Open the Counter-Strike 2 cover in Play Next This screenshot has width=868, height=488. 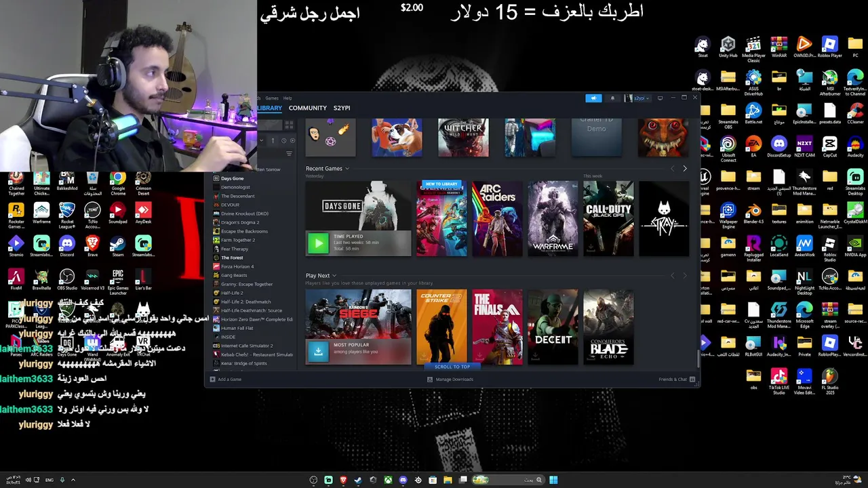click(441, 327)
